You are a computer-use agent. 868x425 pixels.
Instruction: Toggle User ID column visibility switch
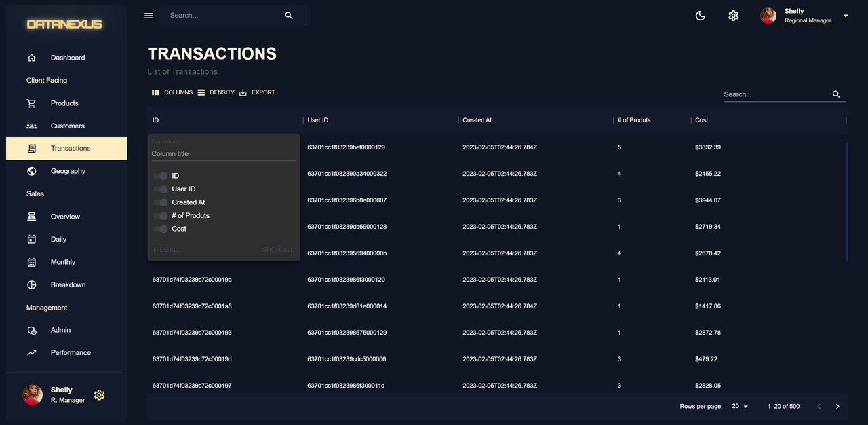point(161,189)
